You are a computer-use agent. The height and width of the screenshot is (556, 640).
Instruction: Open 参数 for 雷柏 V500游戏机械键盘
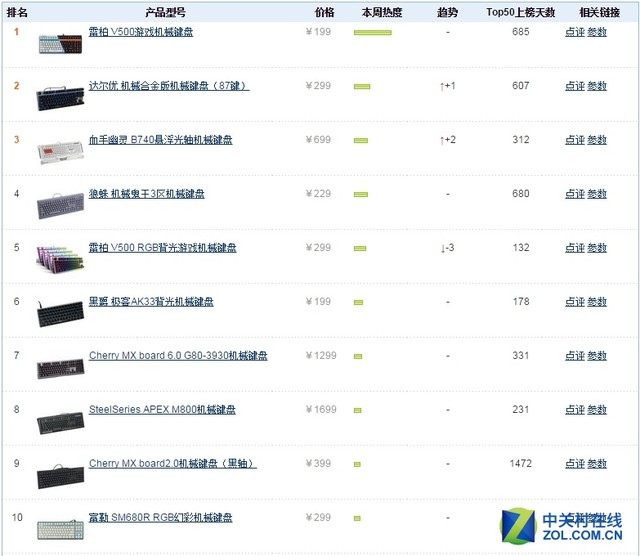click(597, 32)
